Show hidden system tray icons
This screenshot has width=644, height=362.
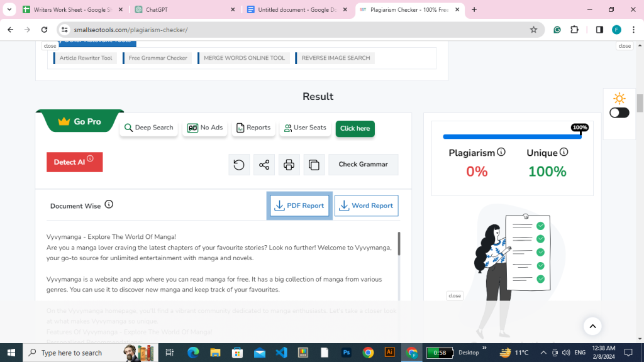click(543, 353)
